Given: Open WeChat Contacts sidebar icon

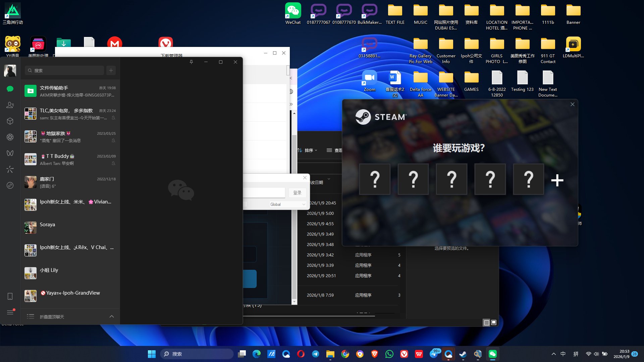Looking at the screenshot, I should (x=10, y=105).
